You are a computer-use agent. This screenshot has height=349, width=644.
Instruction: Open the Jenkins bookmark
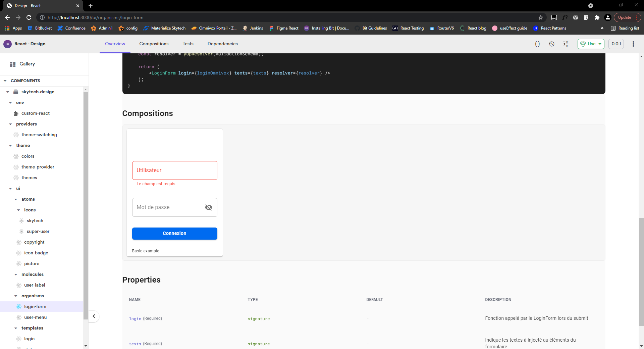pos(253,28)
